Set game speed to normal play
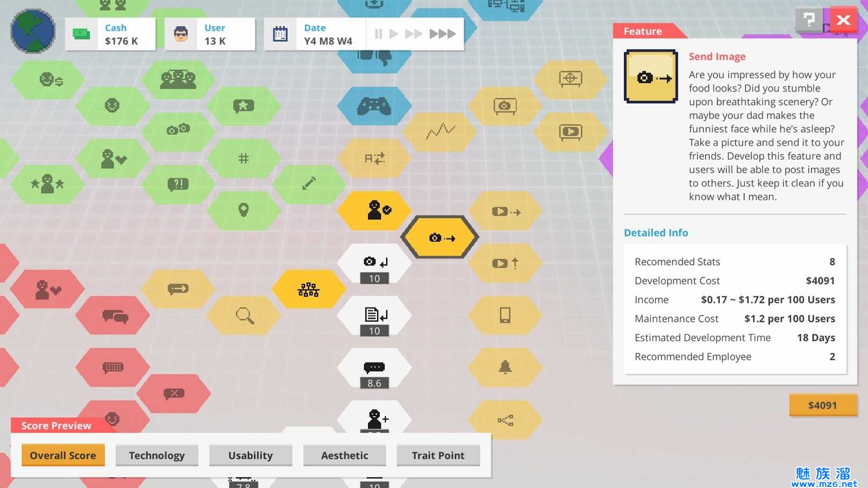Image resolution: width=868 pixels, height=488 pixels. [x=394, y=34]
